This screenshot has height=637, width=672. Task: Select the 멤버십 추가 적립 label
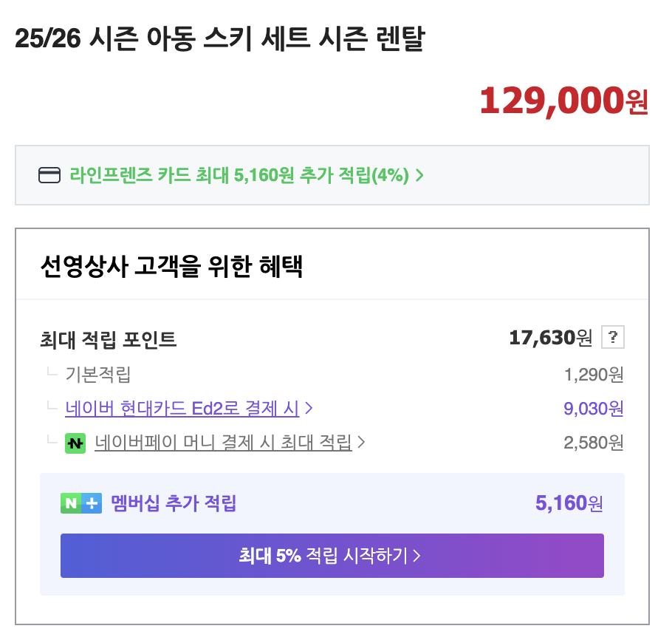(174, 504)
